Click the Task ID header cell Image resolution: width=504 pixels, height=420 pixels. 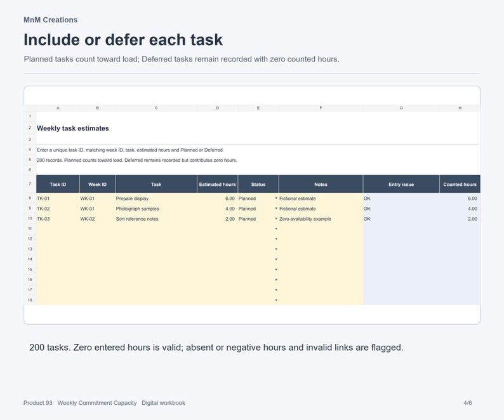58,184
